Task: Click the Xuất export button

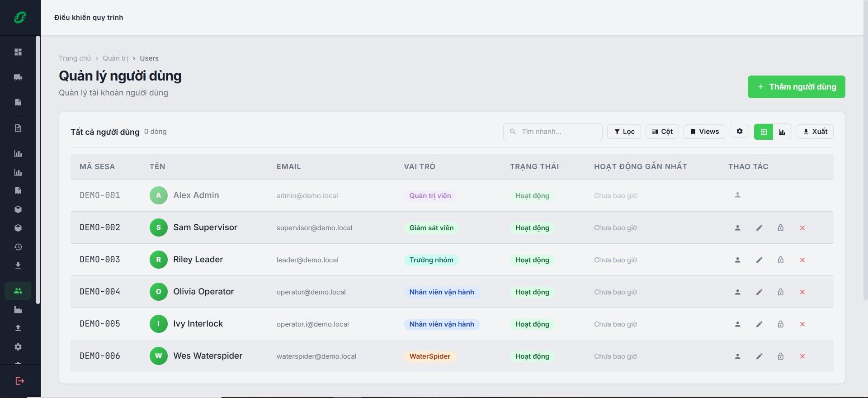Action: [x=815, y=132]
